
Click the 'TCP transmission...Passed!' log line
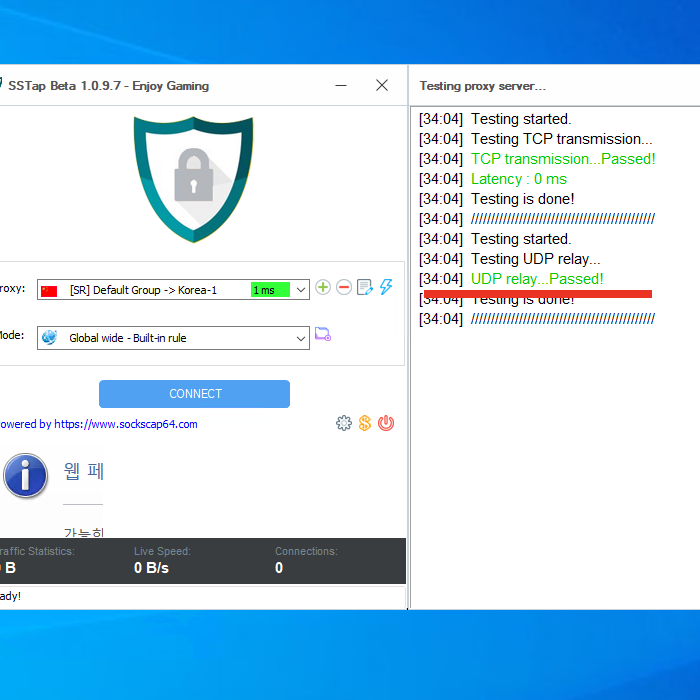563,159
